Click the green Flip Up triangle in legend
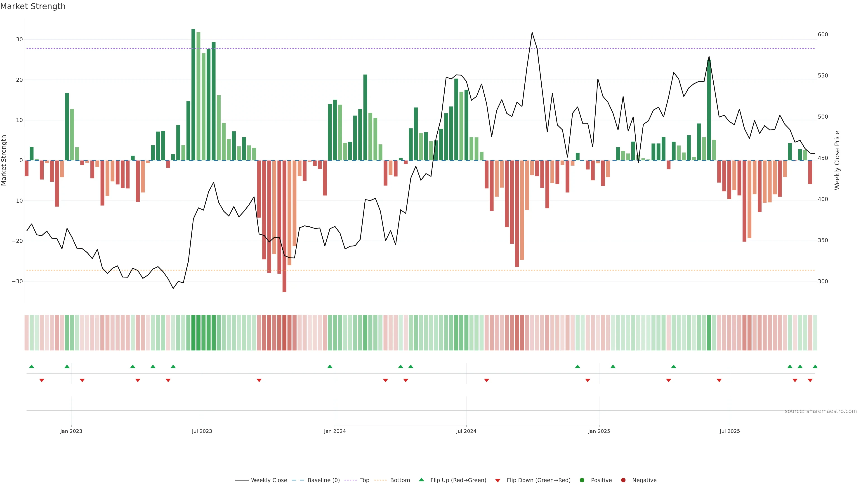The width and height of the screenshot is (868, 488). (x=421, y=480)
